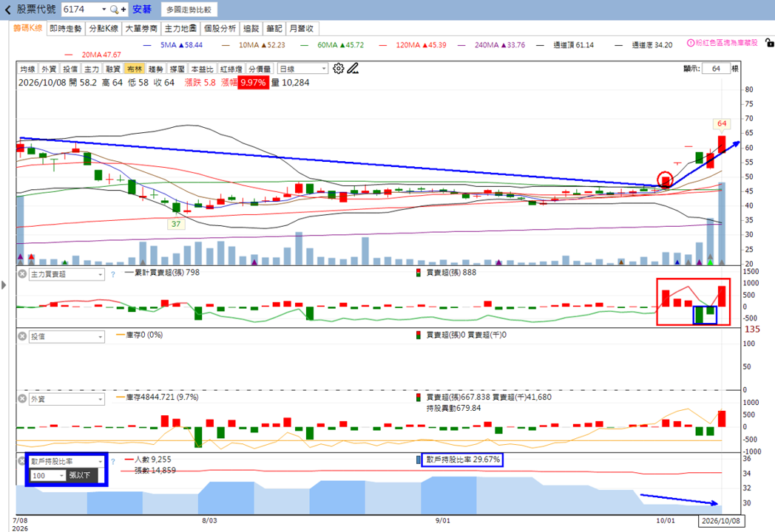Viewport: 775px width, 532px height.
Task: Click the plus icon to add stock
Action: pos(123,10)
